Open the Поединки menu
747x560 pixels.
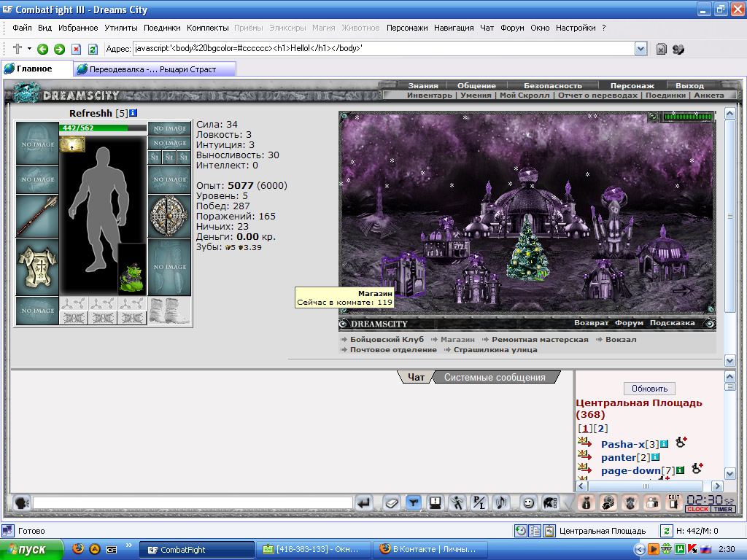(162, 28)
